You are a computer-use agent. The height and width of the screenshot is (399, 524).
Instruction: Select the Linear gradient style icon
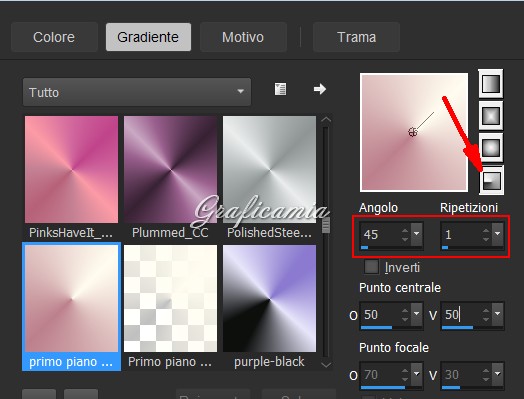coord(491,84)
